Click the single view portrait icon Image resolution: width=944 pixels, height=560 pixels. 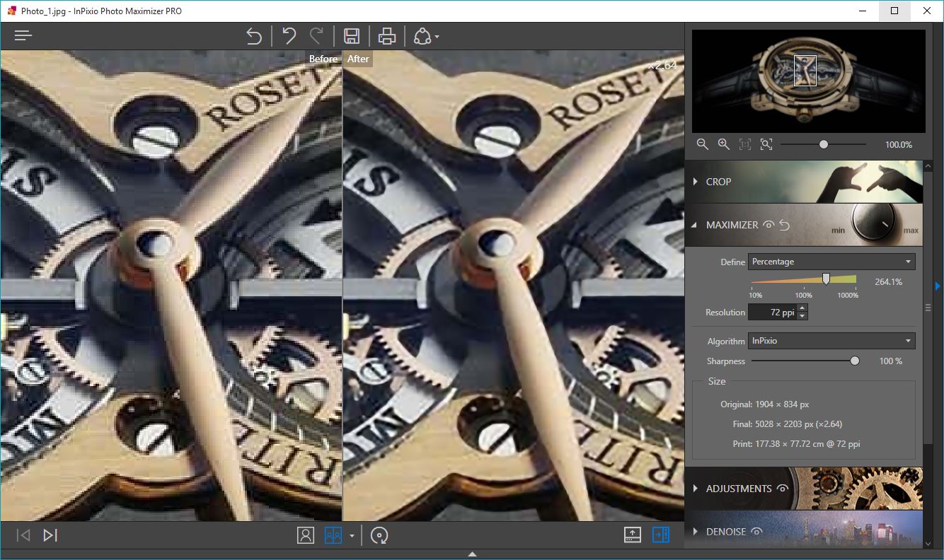tap(306, 535)
